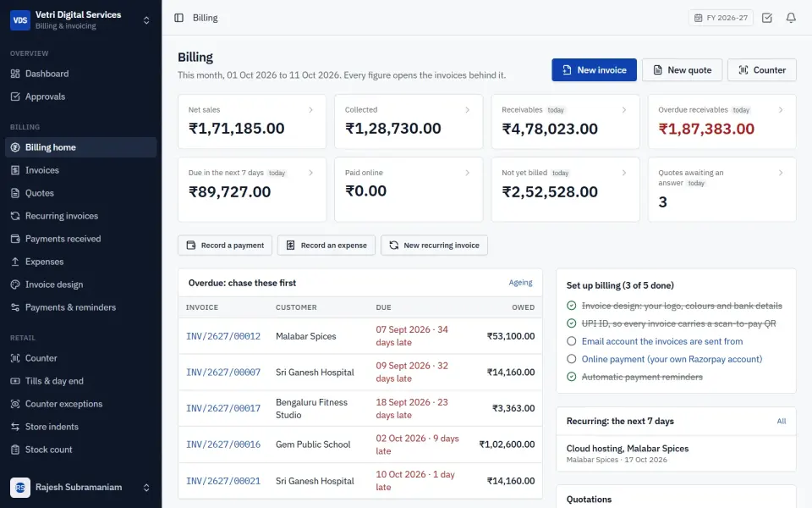
Task: Open the Collected card chevron
Action: (467, 110)
